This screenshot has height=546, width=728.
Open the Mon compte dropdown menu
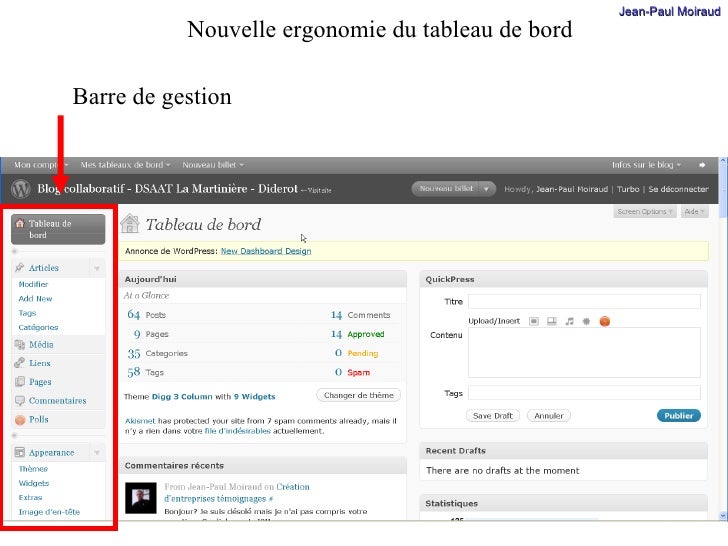[40, 165]
